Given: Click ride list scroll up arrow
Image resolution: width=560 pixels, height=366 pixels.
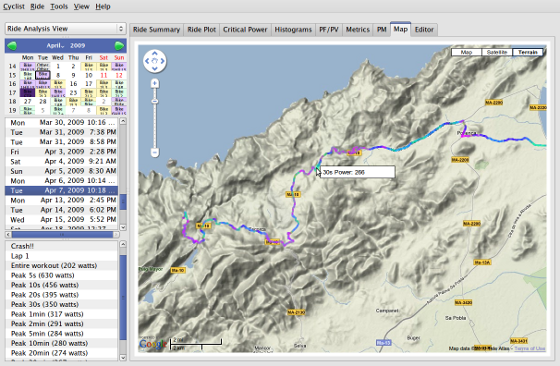Looking at the screenshot, I should coord(123,121).
